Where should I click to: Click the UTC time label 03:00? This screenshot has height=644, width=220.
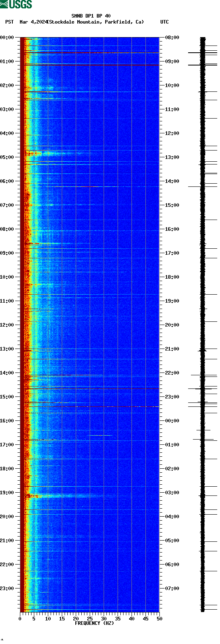tap(172, 493)
